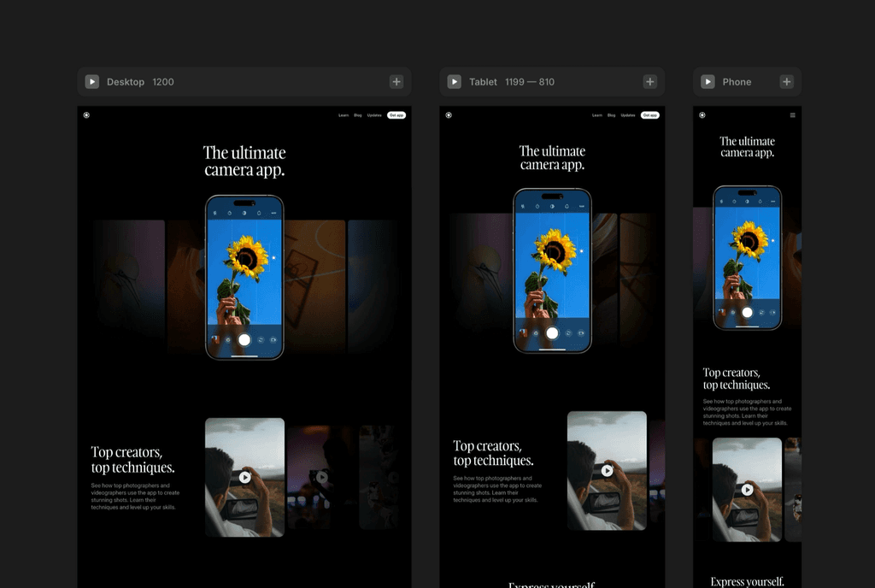Viewport: 875px width, 588px height.
Task: Select the Desktop breakpoint label
Action: [126, 82]
